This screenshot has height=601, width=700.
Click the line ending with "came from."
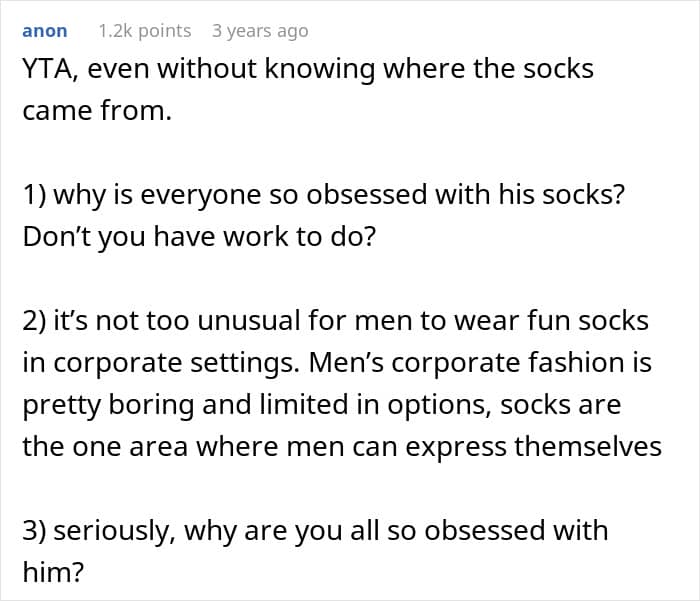pos(97,111)
